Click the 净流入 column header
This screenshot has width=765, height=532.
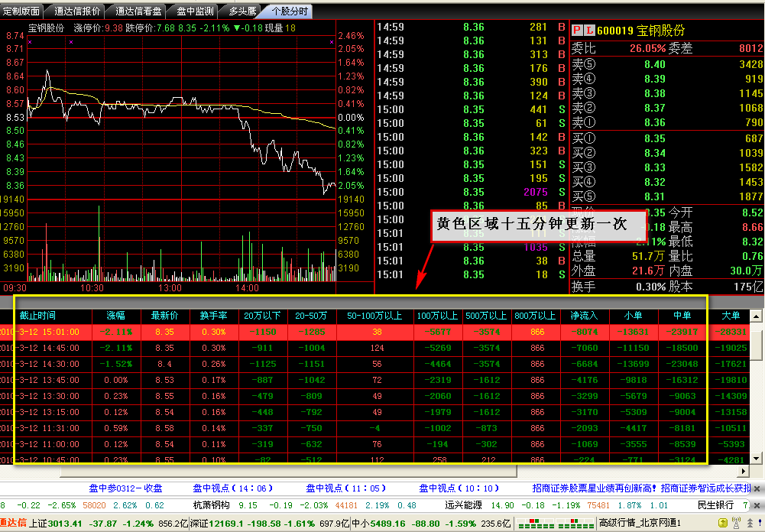(x=584, y=316)
